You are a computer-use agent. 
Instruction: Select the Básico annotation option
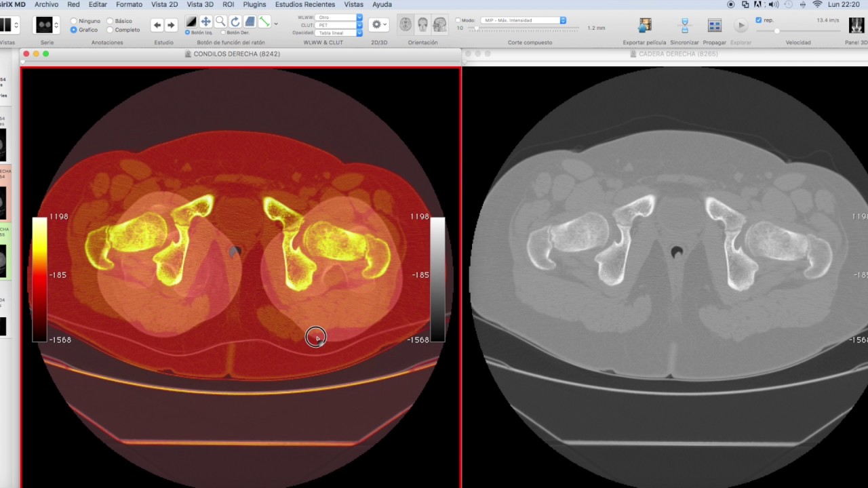coord(110,21)
